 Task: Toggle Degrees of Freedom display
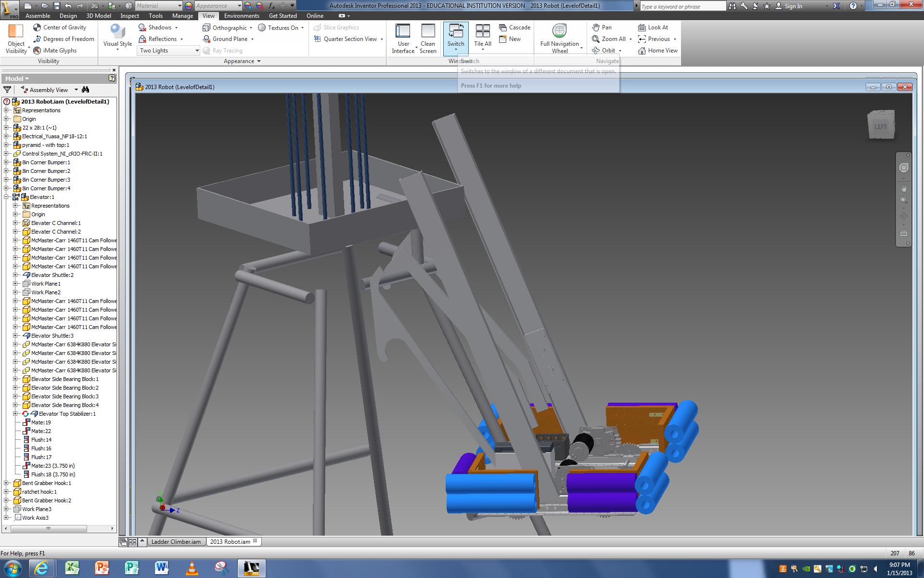pos(64,39)
